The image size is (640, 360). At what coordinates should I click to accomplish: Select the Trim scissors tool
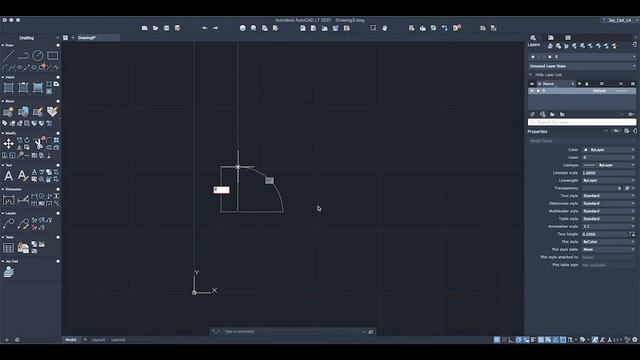[38, 144]
